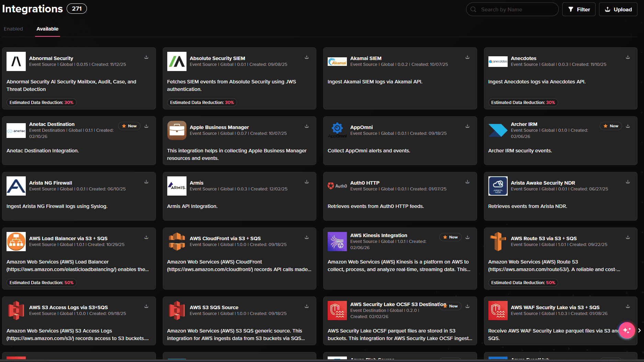Click New badge on Anetac Destination
This screenshot has height=362, width=644.
point(129,126)
